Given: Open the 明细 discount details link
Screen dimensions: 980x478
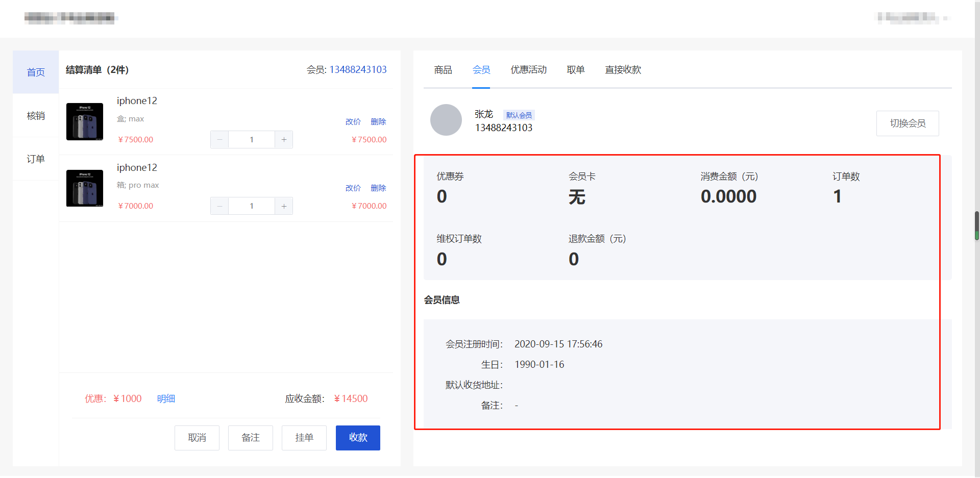Looking at the screenshot, I should point(166,399).
